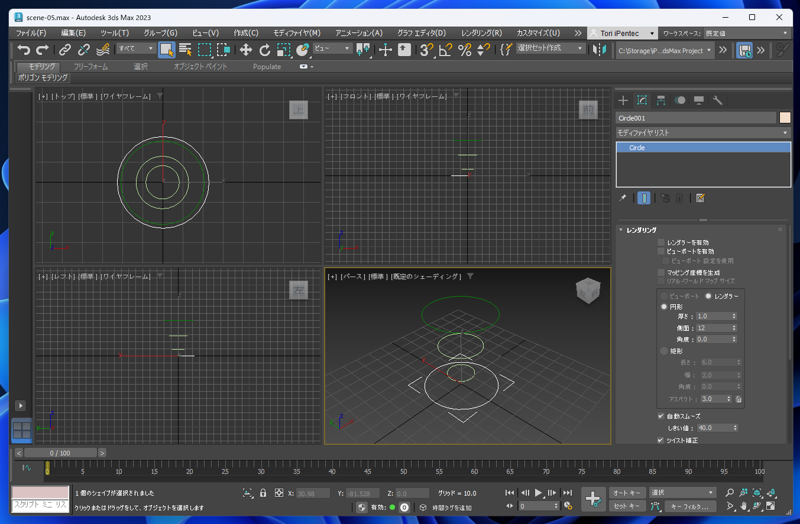Select the 円形 radio option
This screenshot has height=524, width=800.
[x=664, y=307]
